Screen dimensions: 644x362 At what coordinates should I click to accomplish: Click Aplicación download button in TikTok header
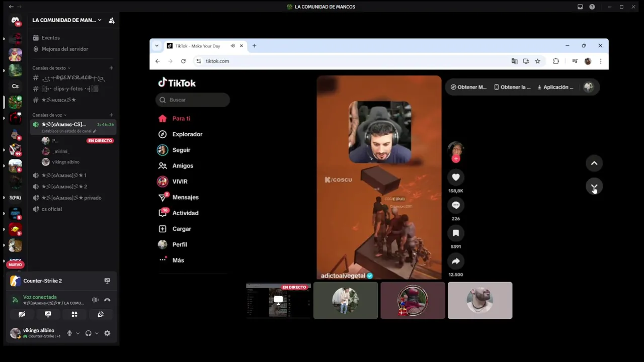555,87
